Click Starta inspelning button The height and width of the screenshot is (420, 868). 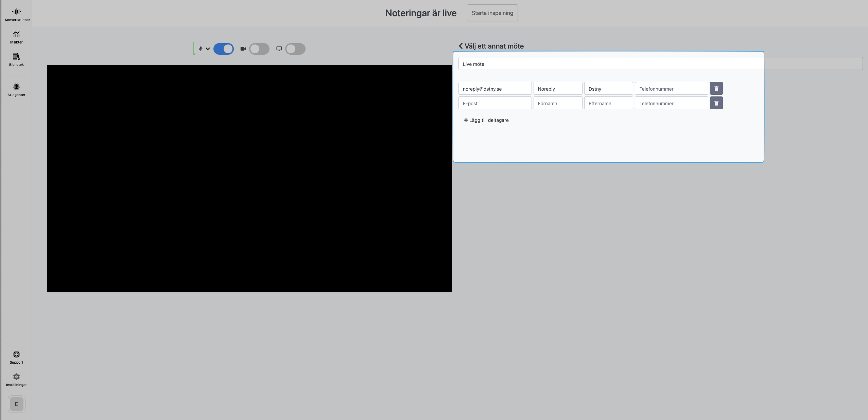[x=492, y=13]
